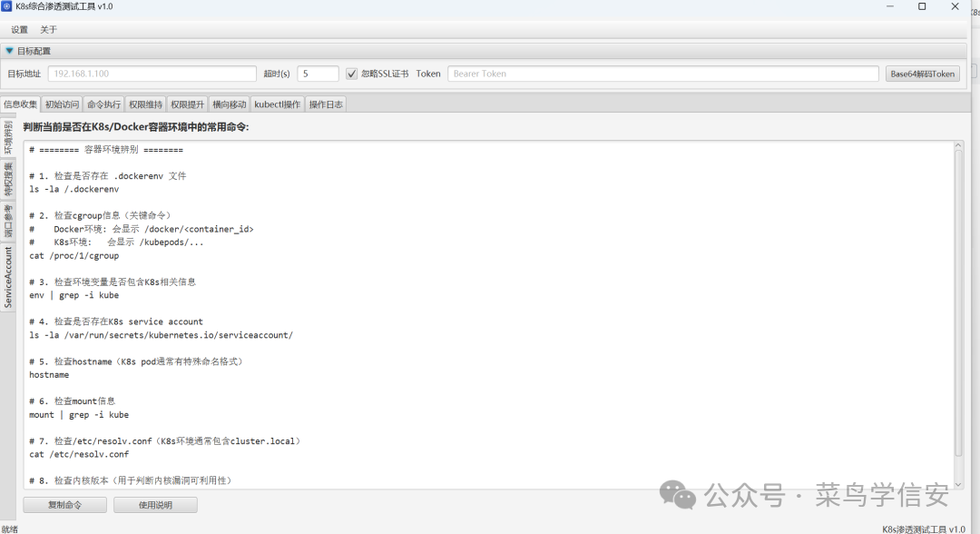Minimize the K8s tool window

[889, 6]
